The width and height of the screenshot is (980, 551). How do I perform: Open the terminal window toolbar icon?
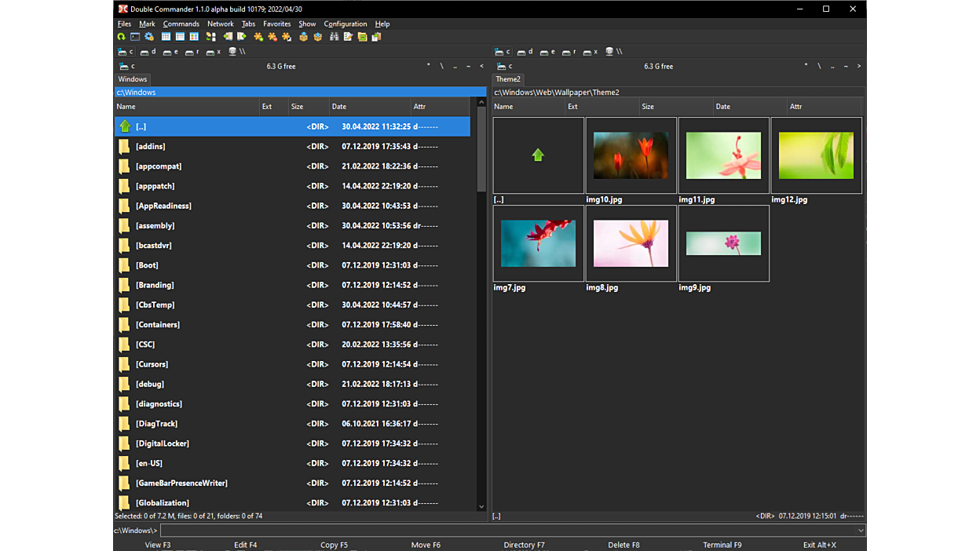coord(135,37)
